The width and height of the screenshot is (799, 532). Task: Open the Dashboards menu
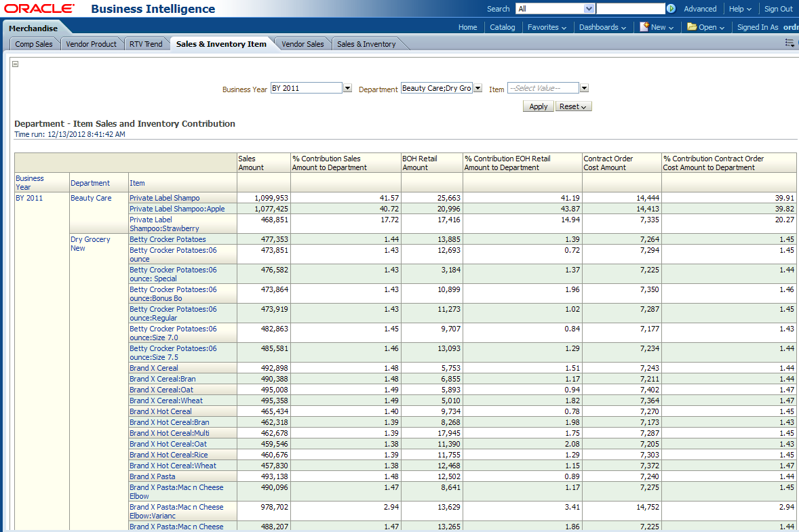click(602, 27)
